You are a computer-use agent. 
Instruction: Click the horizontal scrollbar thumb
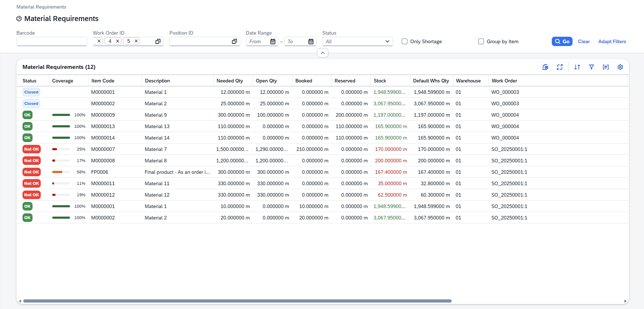tap(237, 301)
